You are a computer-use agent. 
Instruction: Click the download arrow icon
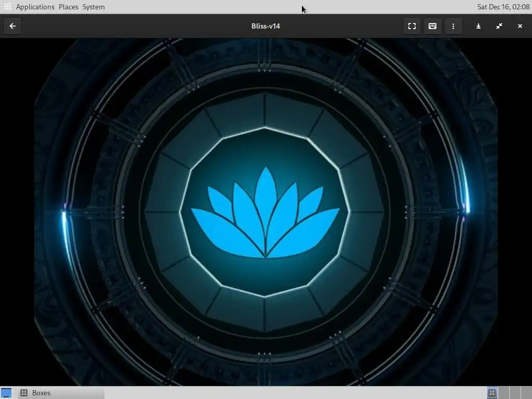click(x=478, y=26)
